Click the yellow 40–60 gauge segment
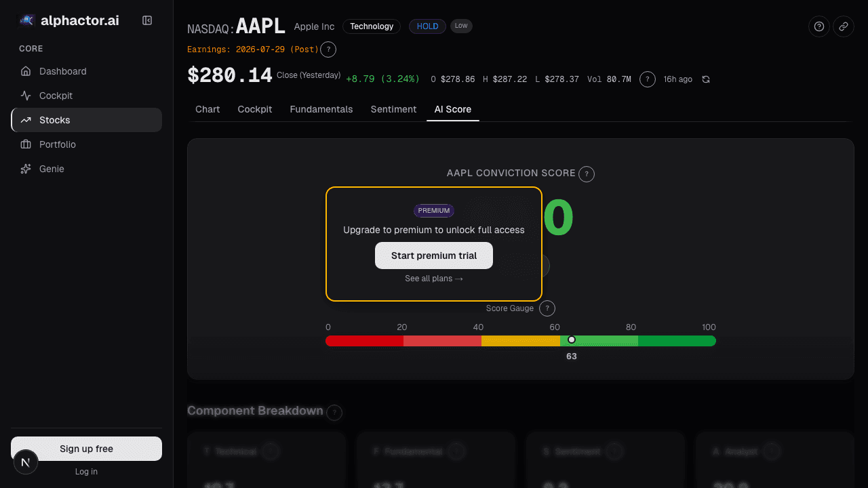The height and width of the screenshot is (488, 868). 521,341
